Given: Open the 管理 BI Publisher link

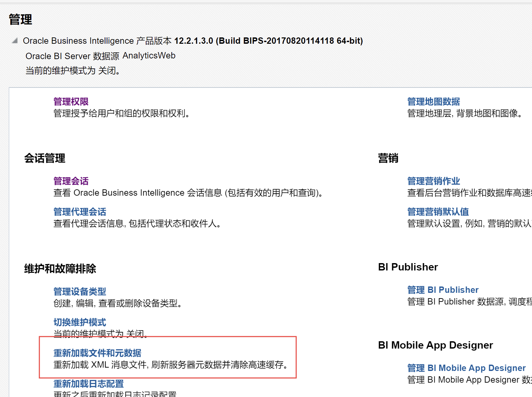Looking at the screenshot, I should [x=443, y=290].
